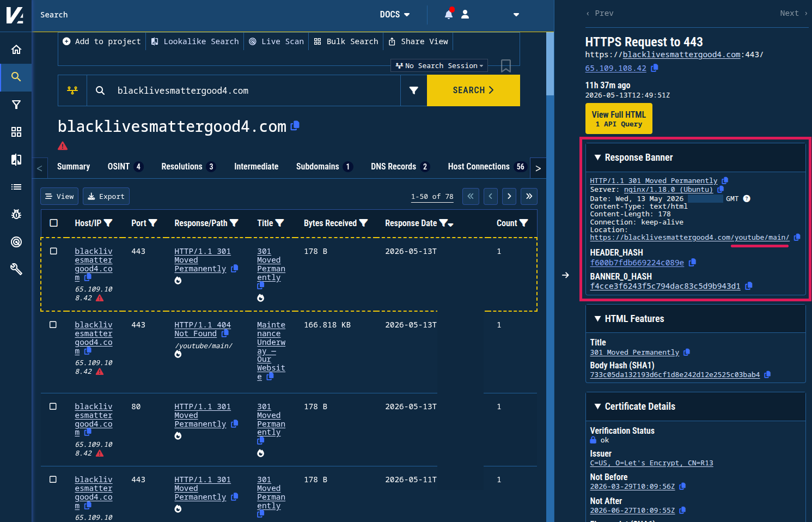Copy the Not Before certificate date
The height and width of the screenshot is (522, 812).
[x=682, y=487]
